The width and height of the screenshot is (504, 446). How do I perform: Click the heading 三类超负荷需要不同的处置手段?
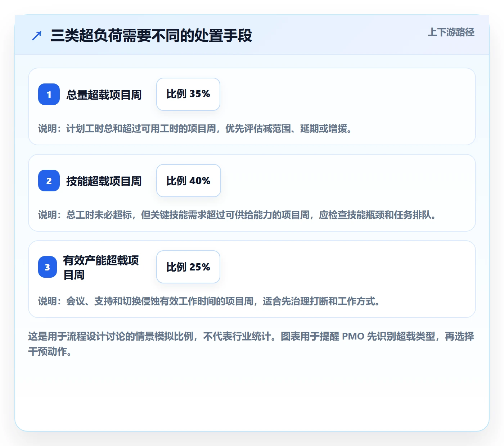[x=151, y=36]
